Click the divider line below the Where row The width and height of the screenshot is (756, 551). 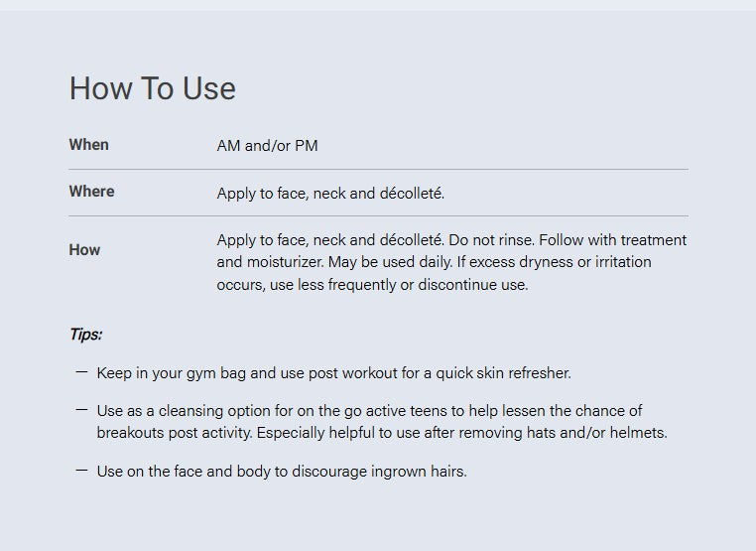378,215
